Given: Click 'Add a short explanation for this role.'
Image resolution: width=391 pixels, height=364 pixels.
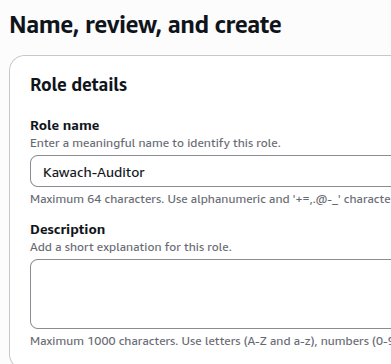Looking at the screenshot, I should tap(131, 247).
